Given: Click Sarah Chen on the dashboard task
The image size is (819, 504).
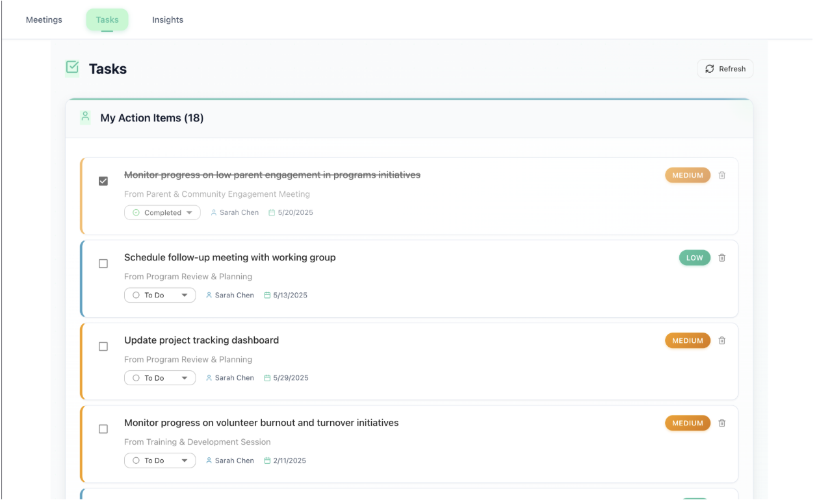Looking at the screenshot, I should click(x=235, y=377).
